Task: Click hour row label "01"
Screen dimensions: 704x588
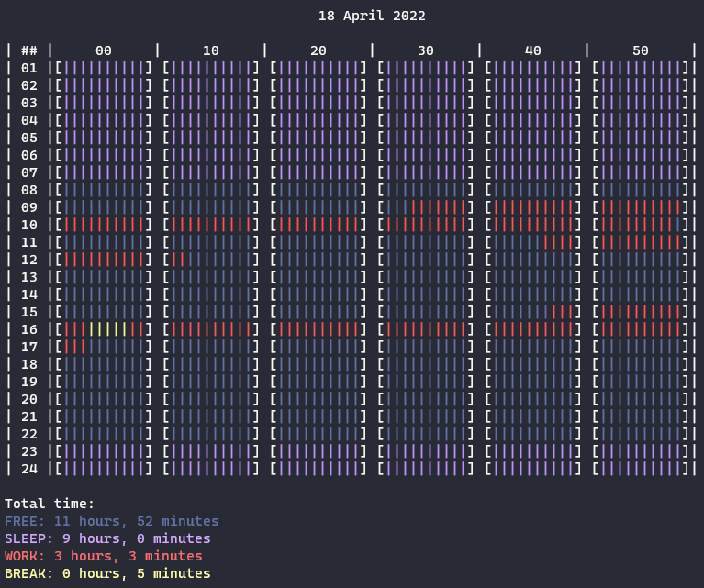Action: [29, 68]
